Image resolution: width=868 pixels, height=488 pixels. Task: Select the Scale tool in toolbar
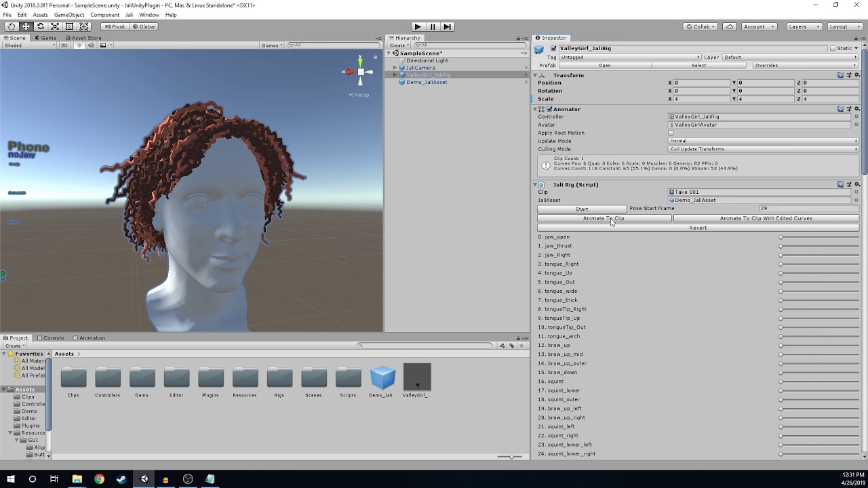[55, 26]
